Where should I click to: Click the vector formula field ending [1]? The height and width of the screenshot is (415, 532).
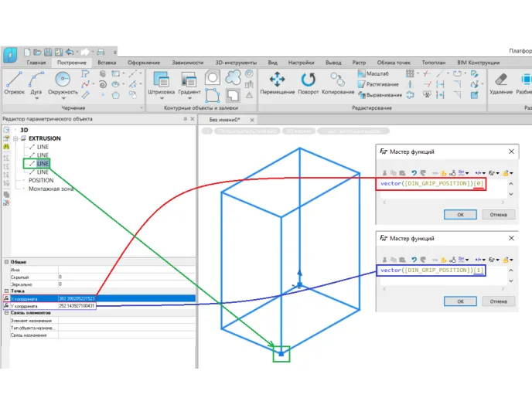coord(431,270)
